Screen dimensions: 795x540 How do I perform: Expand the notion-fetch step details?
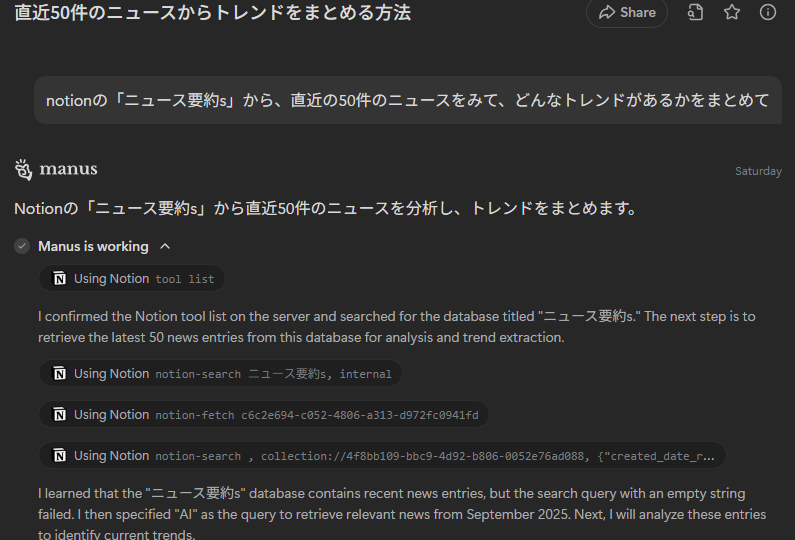click(264, 415)
